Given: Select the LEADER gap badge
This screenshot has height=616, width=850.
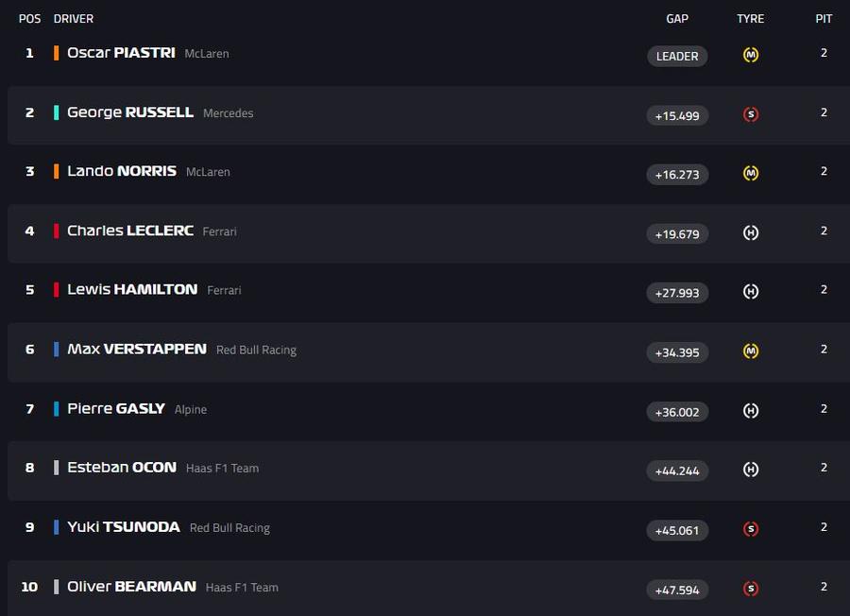Looking at the screenshot, I should point(677,56).
